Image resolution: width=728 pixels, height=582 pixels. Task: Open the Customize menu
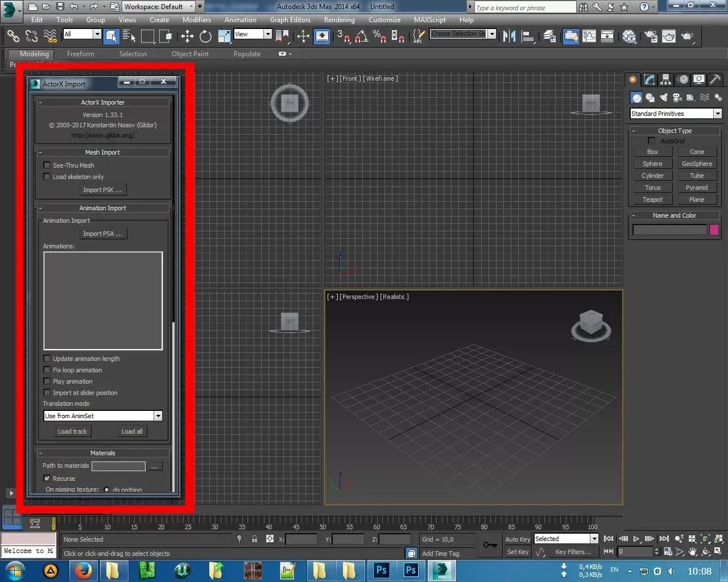pyautogui.click(x=384, y=20)
